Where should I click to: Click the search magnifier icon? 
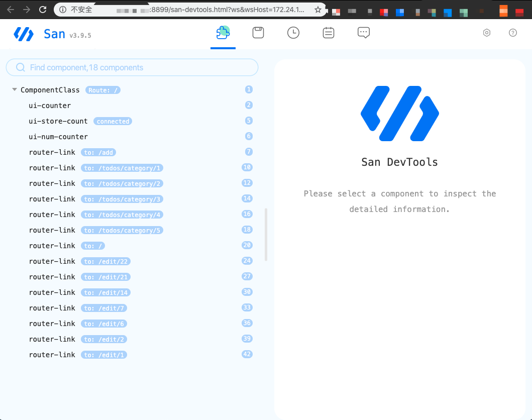tap(21, 67)
